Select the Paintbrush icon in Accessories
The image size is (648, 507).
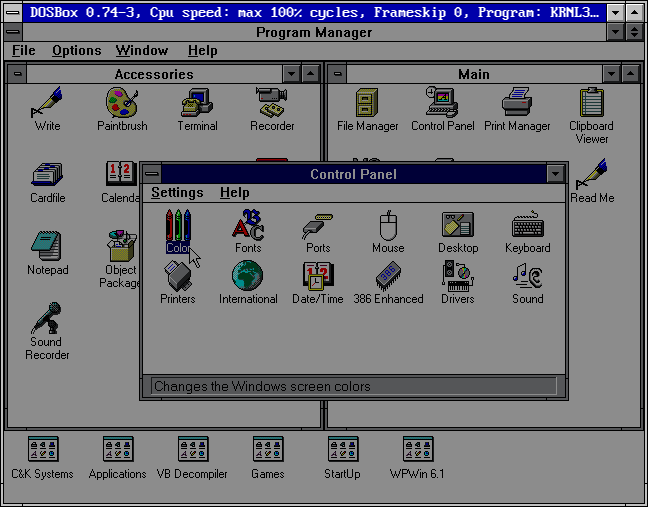pos(122,109)
